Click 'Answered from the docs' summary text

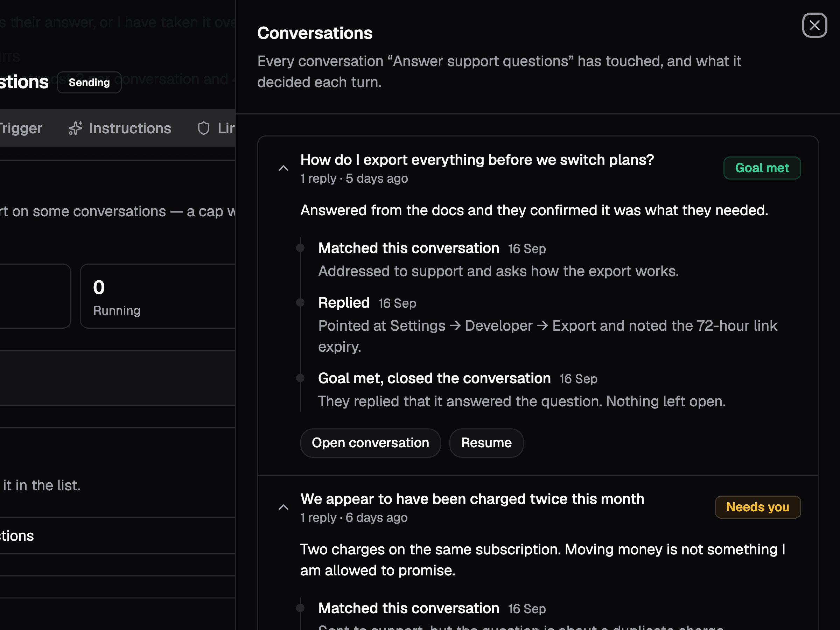[534, 210]
